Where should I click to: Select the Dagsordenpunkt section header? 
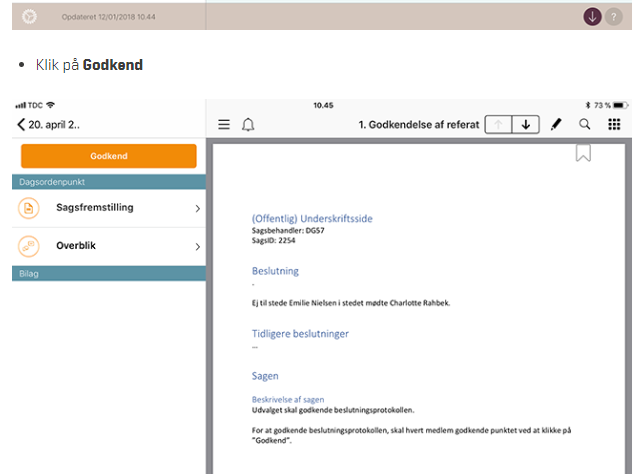[x=108, y=182]
